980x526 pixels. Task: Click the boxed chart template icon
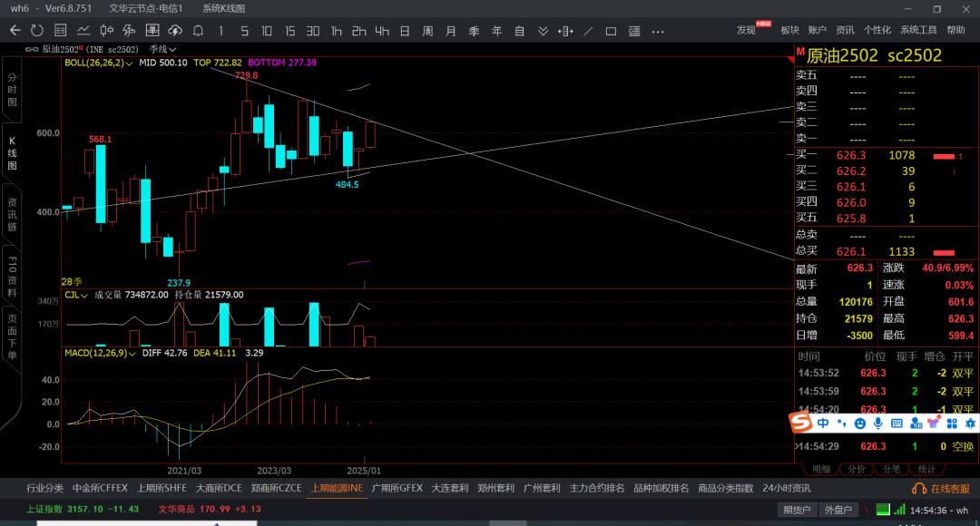tap(152, 31)
